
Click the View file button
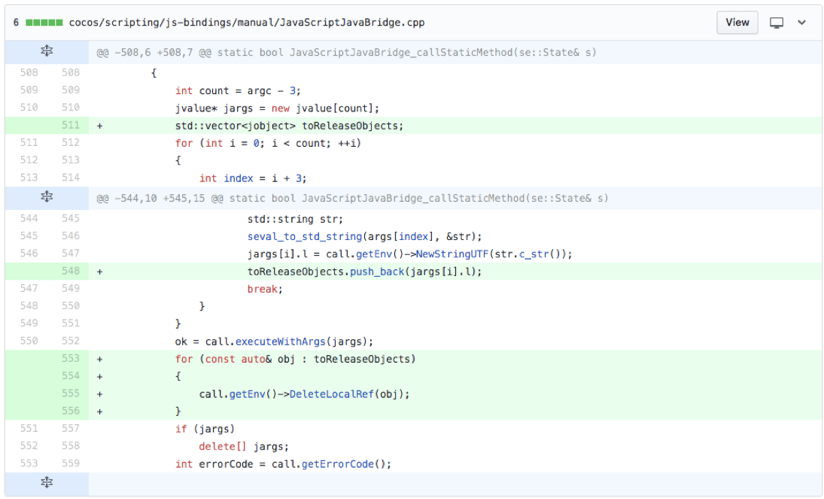[737, 22]
